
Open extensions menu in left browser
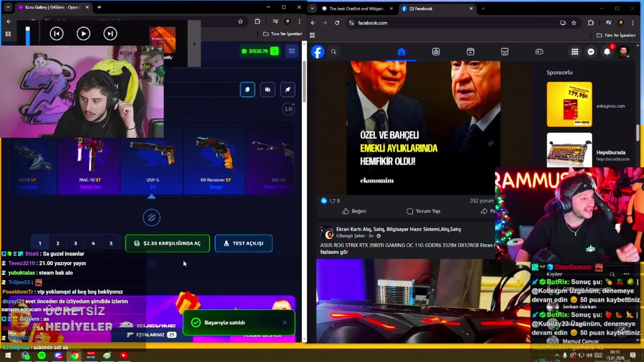(258, 22)
